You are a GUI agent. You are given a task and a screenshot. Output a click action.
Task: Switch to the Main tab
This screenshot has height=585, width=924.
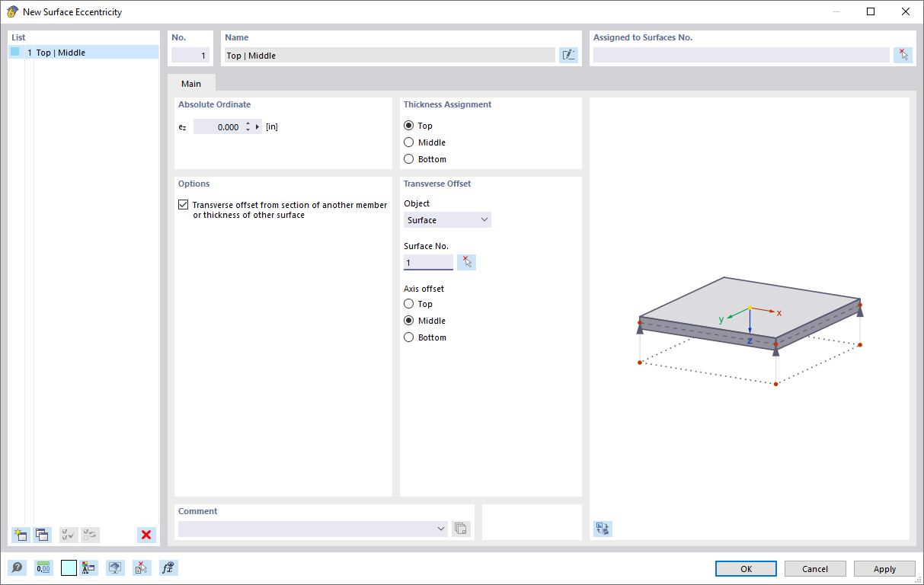[190, 83]
